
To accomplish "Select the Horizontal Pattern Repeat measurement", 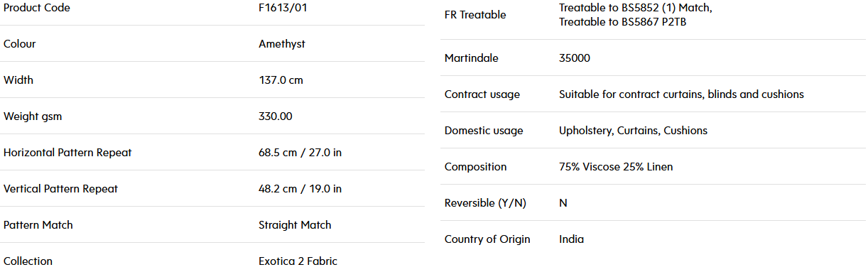I will 300,153.
